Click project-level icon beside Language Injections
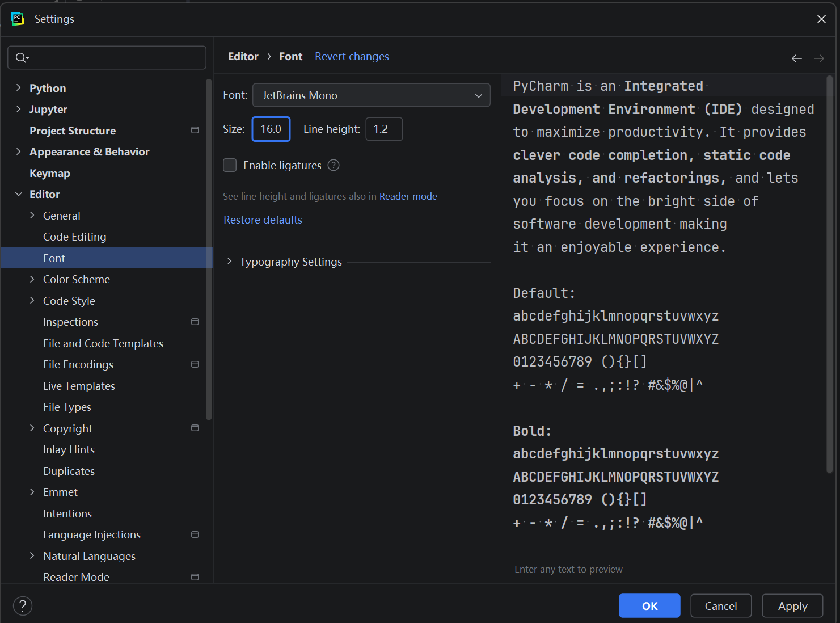This screenshot has width=840, height=623. (195, 534)
